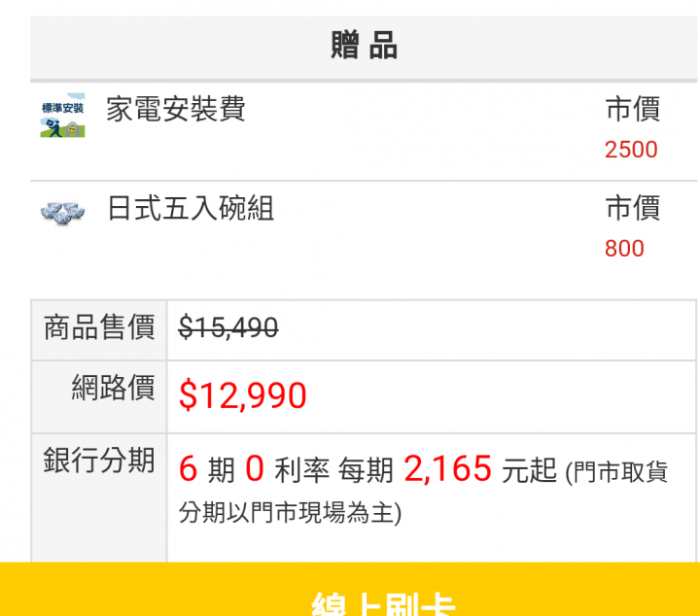Select the 日式五入碗組 gift item
The height and width of the screenshot is (616, 700).
tap(191, 208)
